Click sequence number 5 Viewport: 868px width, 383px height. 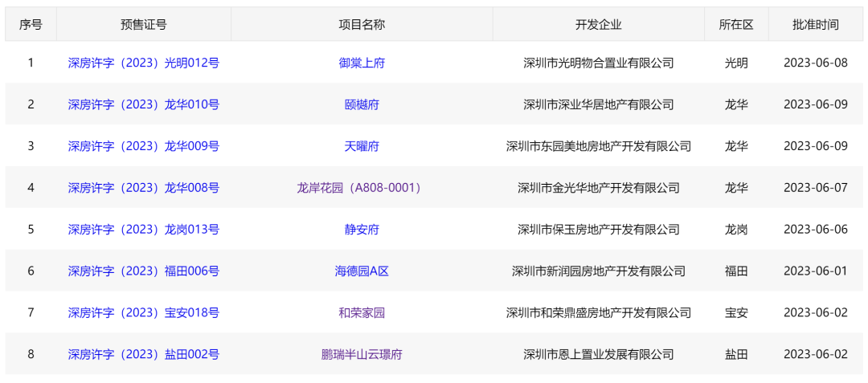pyautogui.click(x=31, y=230)
